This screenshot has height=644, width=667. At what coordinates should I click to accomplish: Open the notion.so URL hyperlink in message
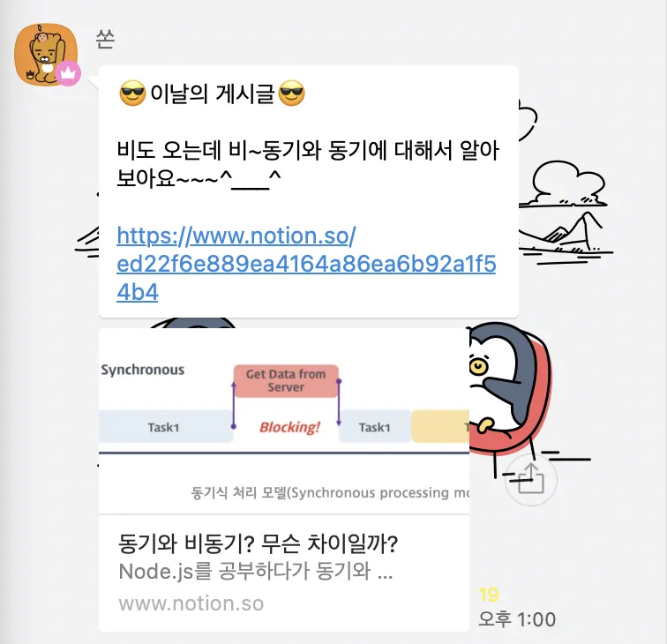tap(306, 264)
